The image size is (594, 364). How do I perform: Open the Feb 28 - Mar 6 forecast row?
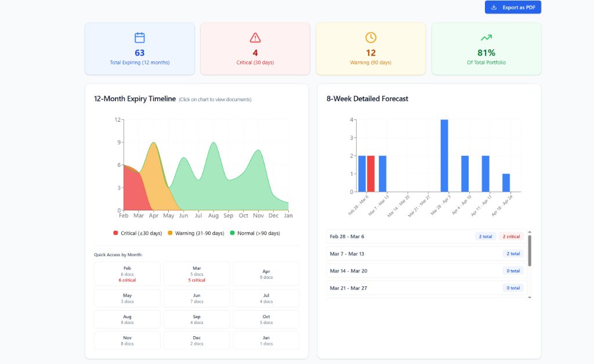[426, 236]
